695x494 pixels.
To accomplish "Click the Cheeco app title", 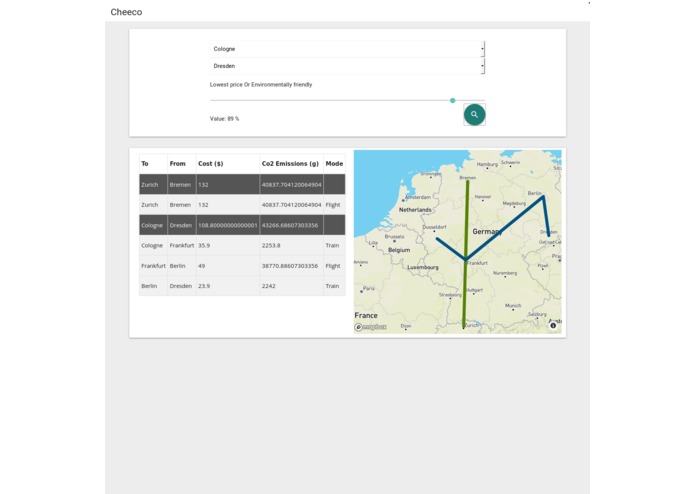I will point(126,12).
